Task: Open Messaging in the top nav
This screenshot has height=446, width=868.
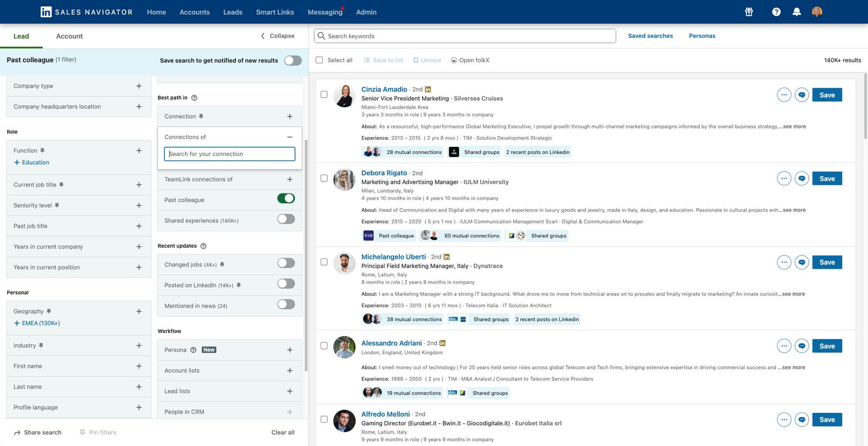Action: coord(325,12)
